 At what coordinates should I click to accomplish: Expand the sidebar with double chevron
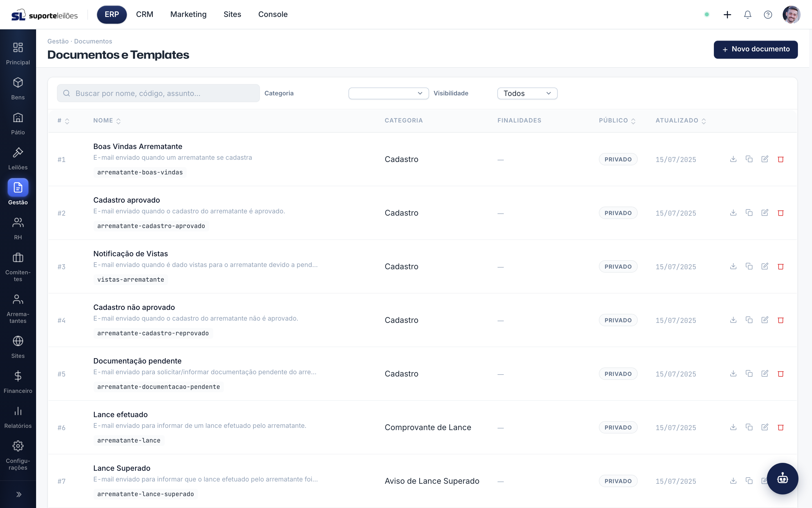pos(19,494)
